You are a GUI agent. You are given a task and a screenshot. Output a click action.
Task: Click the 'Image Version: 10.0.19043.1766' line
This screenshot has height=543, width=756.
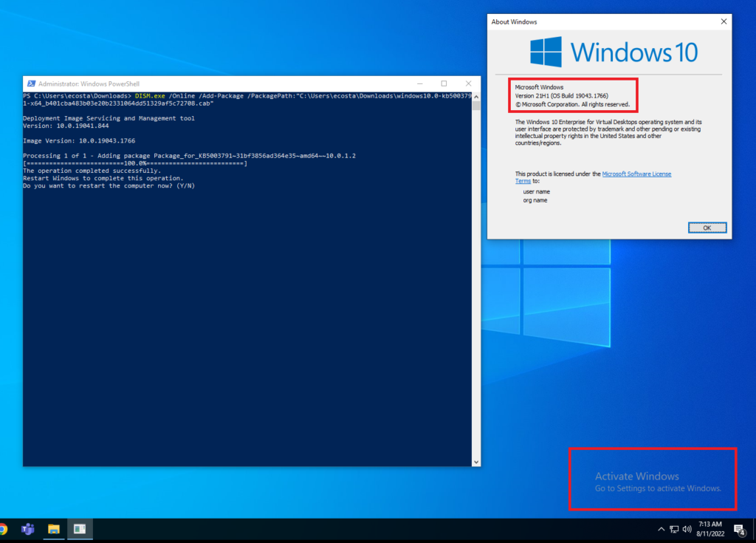click(x=79, y=141)
